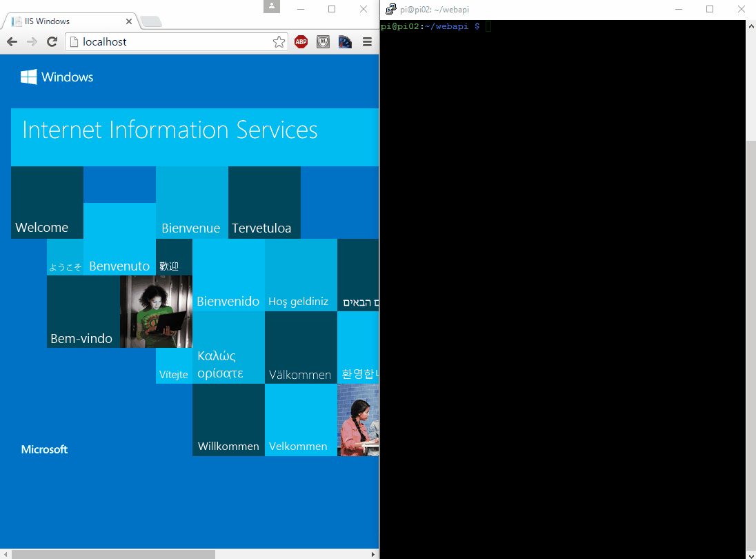This screenshot has width=756, height=559.
Task: Click the Windows logo on the page
Action: (x=29, y=77)
